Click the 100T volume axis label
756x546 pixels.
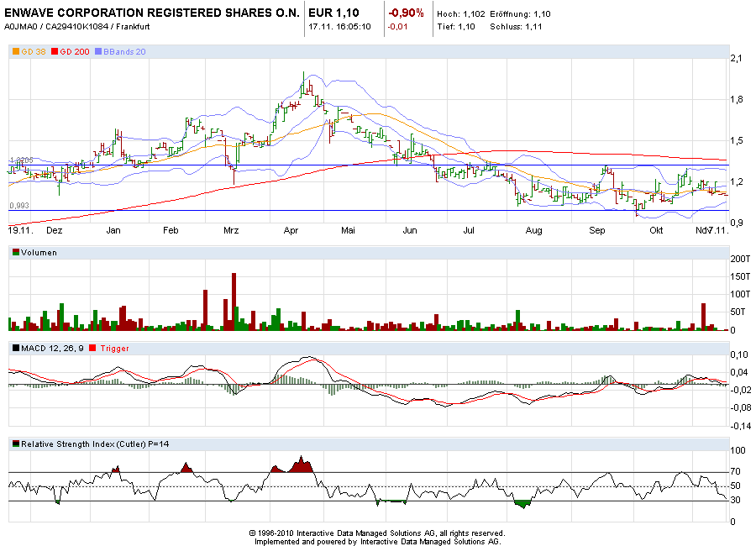coord(740,294)
